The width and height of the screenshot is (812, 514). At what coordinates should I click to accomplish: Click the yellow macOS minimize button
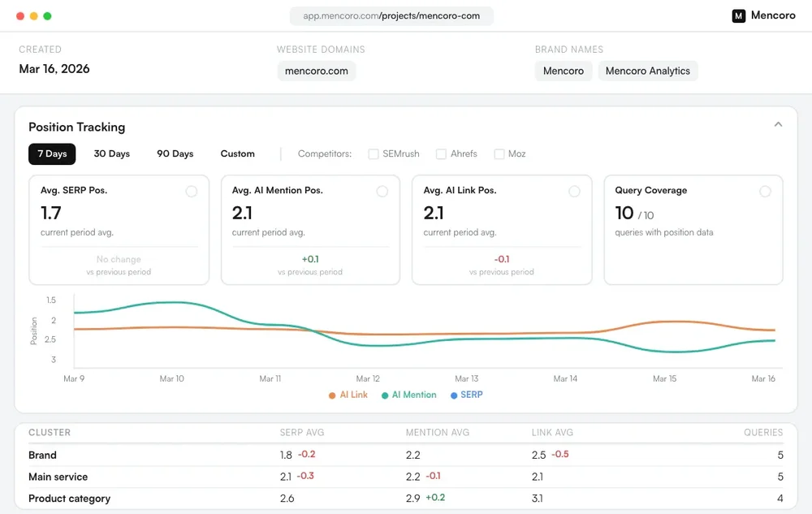33,16
